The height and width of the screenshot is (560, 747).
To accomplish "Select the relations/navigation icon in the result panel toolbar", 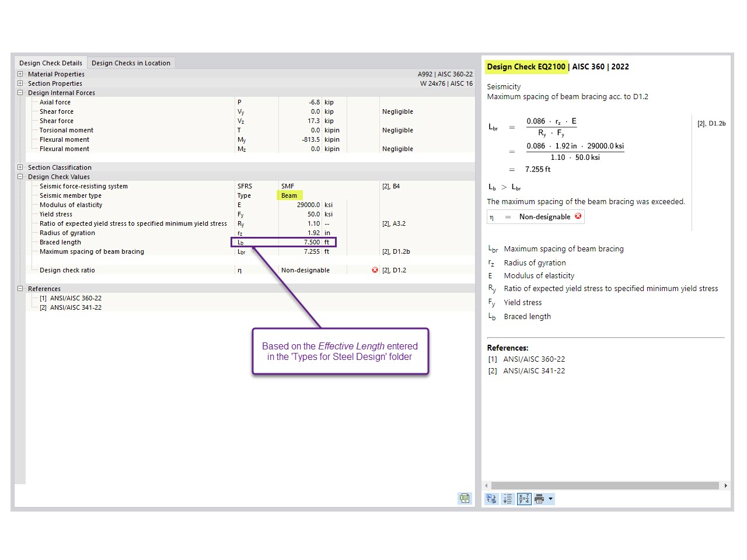I will tap(491, 498).
